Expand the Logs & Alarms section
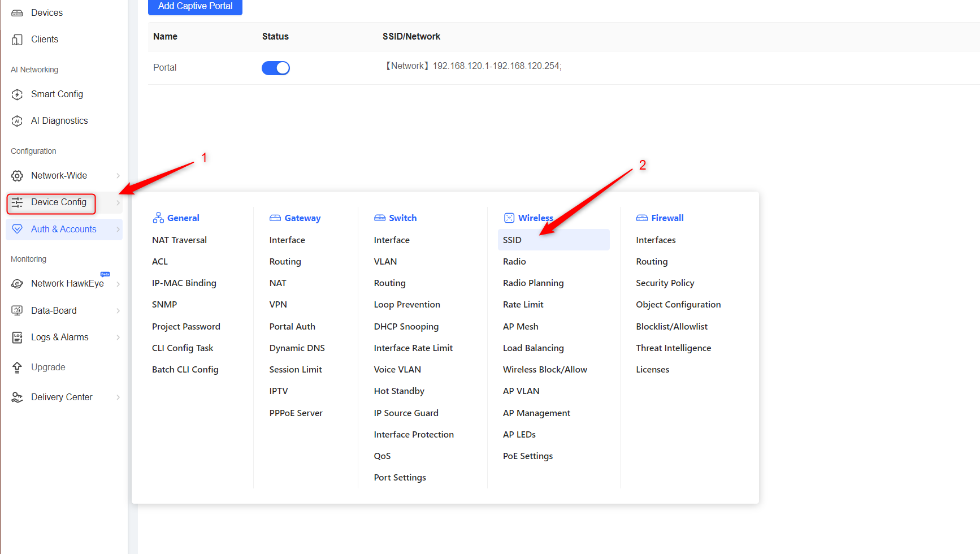Viewport: 980px width, 554px height. [118, 337]
